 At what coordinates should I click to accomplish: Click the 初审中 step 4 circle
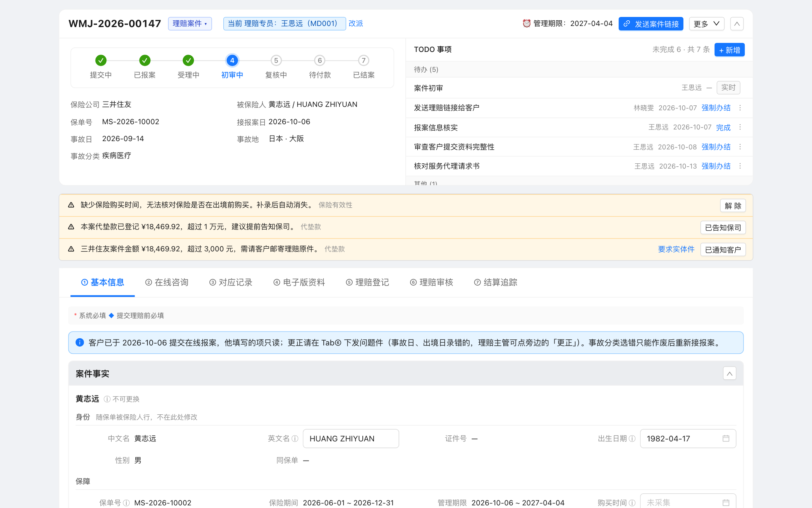point(232,60)
